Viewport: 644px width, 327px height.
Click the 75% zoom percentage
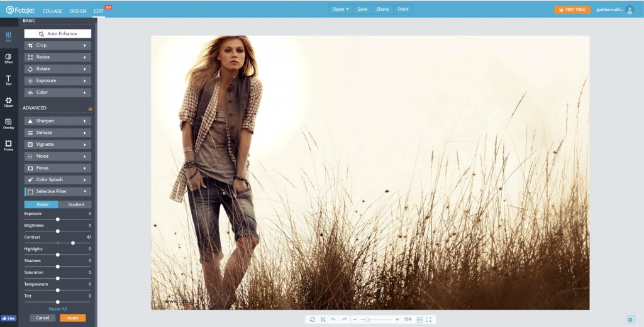coord(408,319)
